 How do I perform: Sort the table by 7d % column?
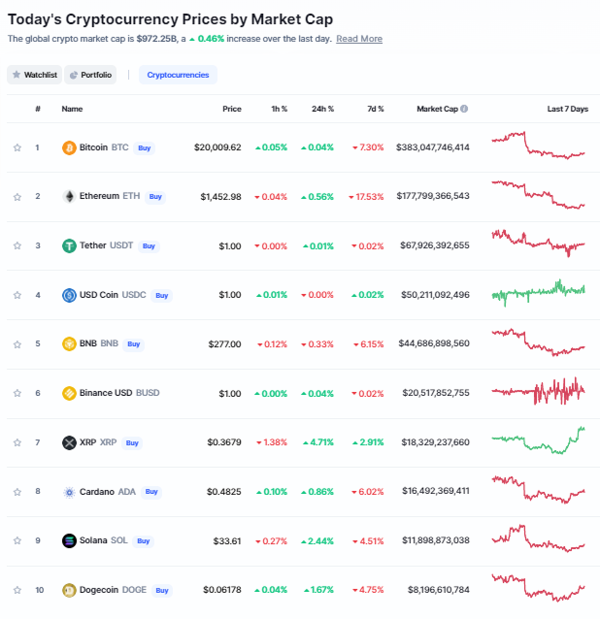[375, 109]
